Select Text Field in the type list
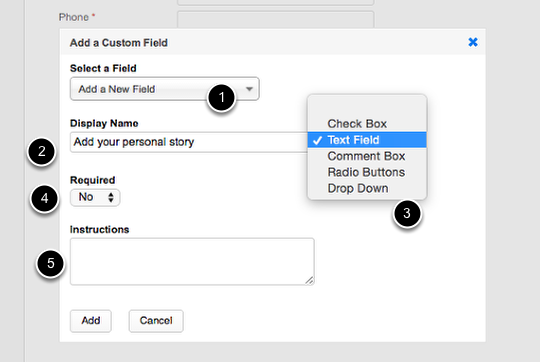This screenshot has height=362, width=540. [x=367, y=140]
